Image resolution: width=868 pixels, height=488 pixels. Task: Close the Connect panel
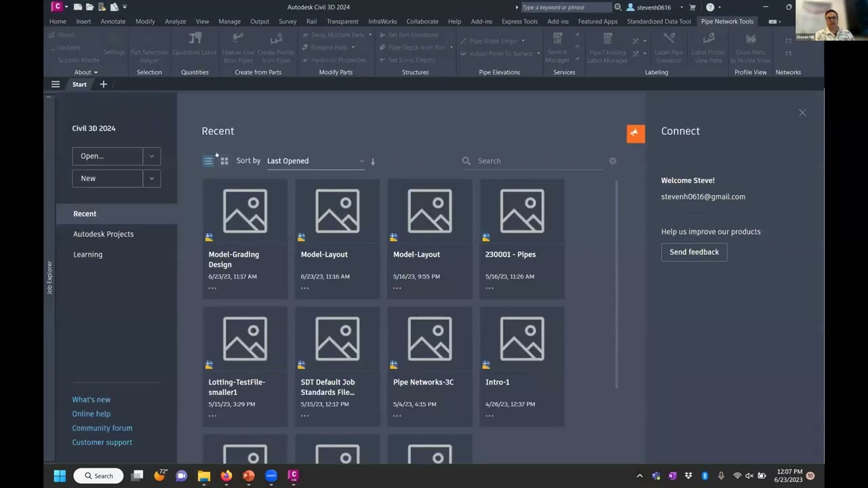[x=802, y=113]
